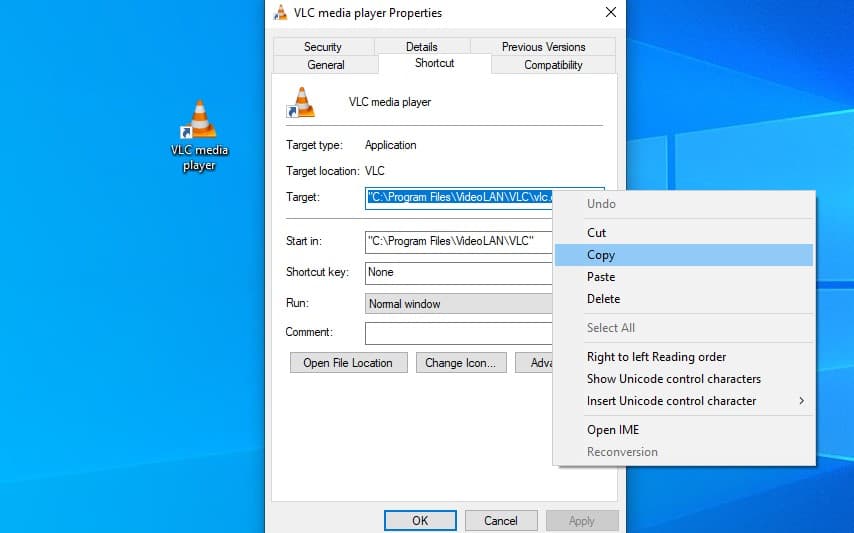The width and height of the screenshot is (854, 533).
Task: Click the OK button
Action: click(x=420, y=520)
